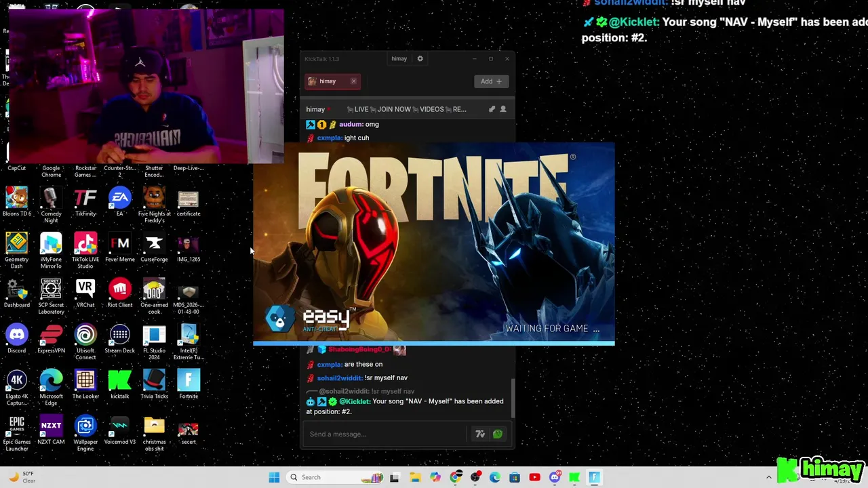The image size is (868, 488).
Task: Open Five Nights at Freddy's shortcut
Action: click(x=154, y=205)
